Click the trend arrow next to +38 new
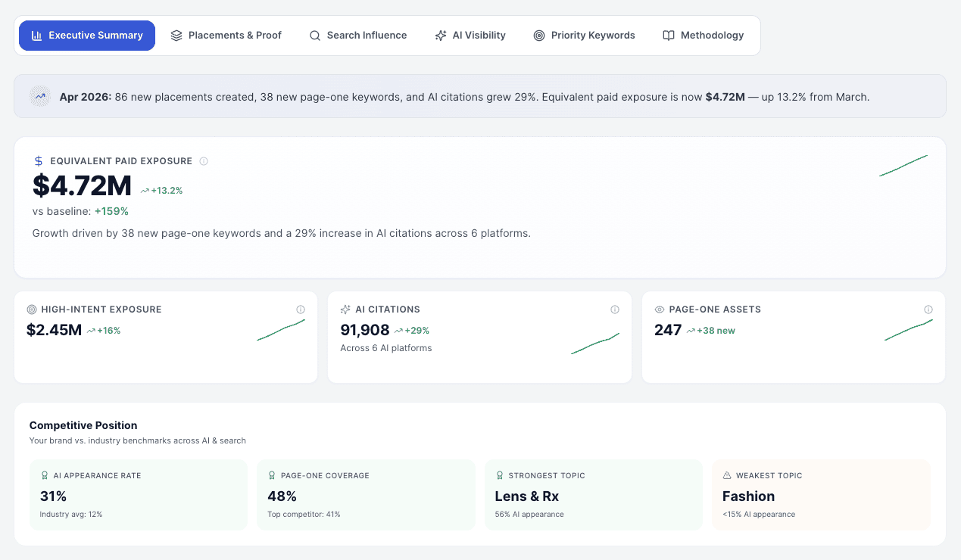Viewport: 961px width, 560px height. tap(691, 331)
